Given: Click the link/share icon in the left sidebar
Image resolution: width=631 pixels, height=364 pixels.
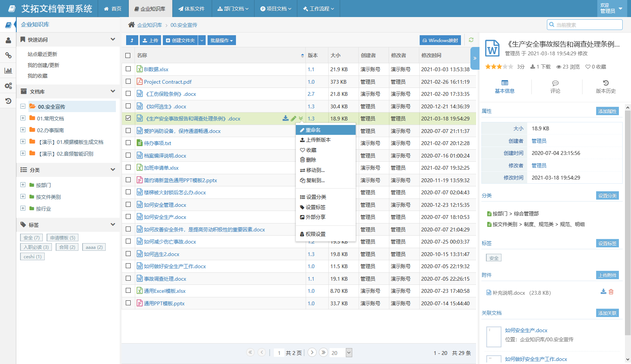Looking at the screenshot, I should click(8, 56).
